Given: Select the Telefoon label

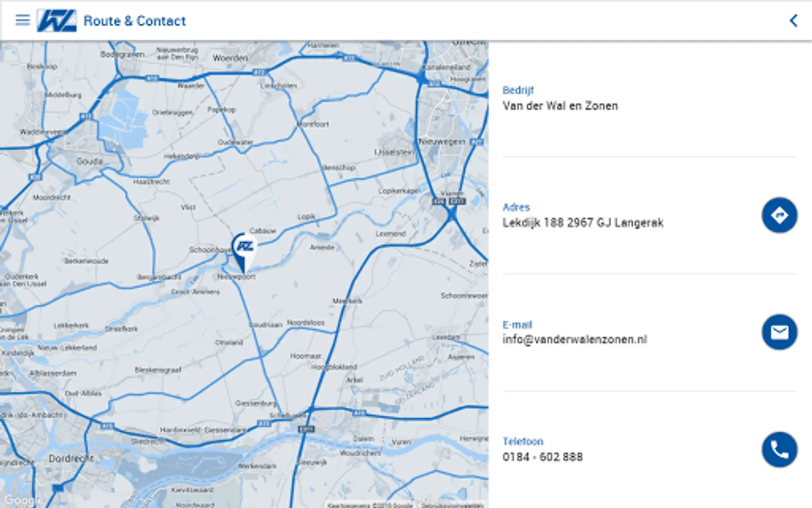Looking at the screenshot, I should 523,441.
